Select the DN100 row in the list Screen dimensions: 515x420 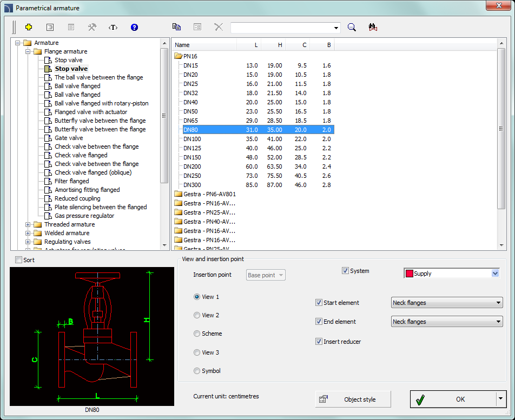click(192, 139)
